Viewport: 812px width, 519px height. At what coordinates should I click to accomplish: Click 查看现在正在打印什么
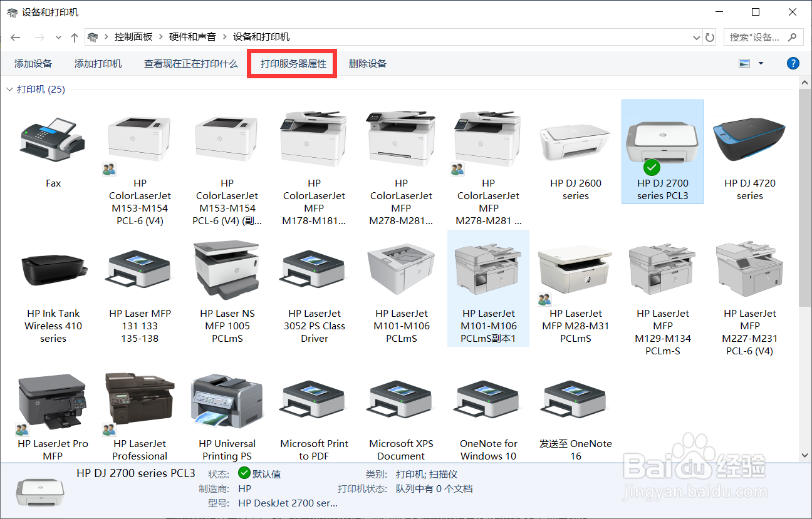190,63
